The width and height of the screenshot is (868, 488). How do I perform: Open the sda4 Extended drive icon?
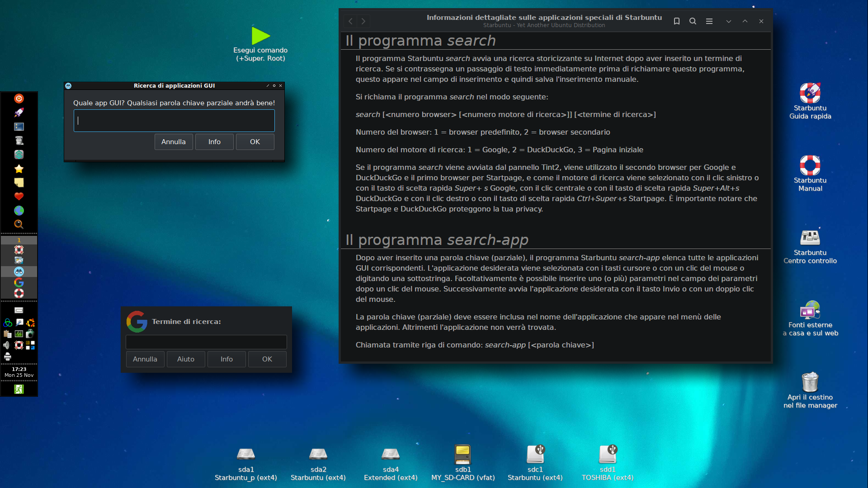coord(391,454)
